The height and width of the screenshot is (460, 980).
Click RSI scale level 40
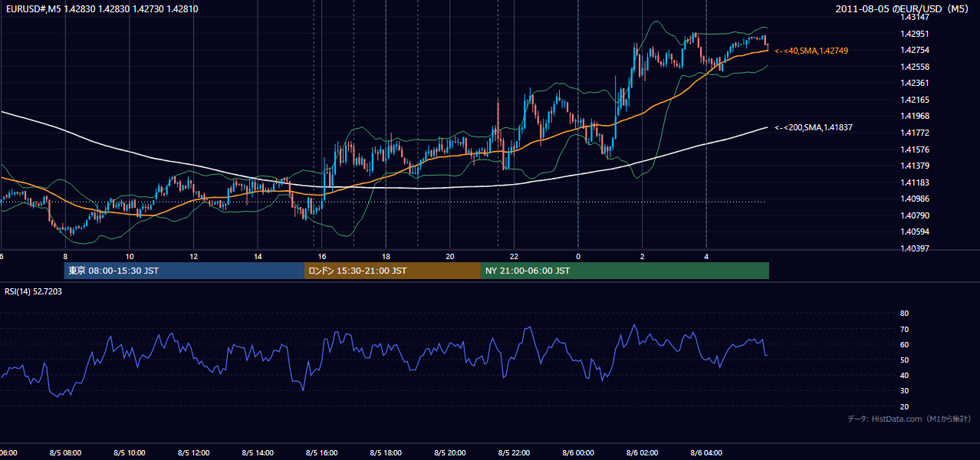904,375
